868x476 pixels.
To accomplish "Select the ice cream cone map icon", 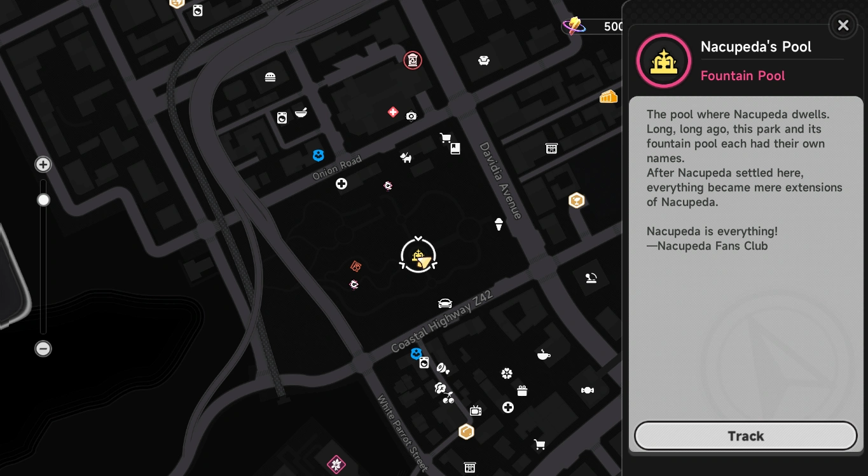I will pos(499,224).
